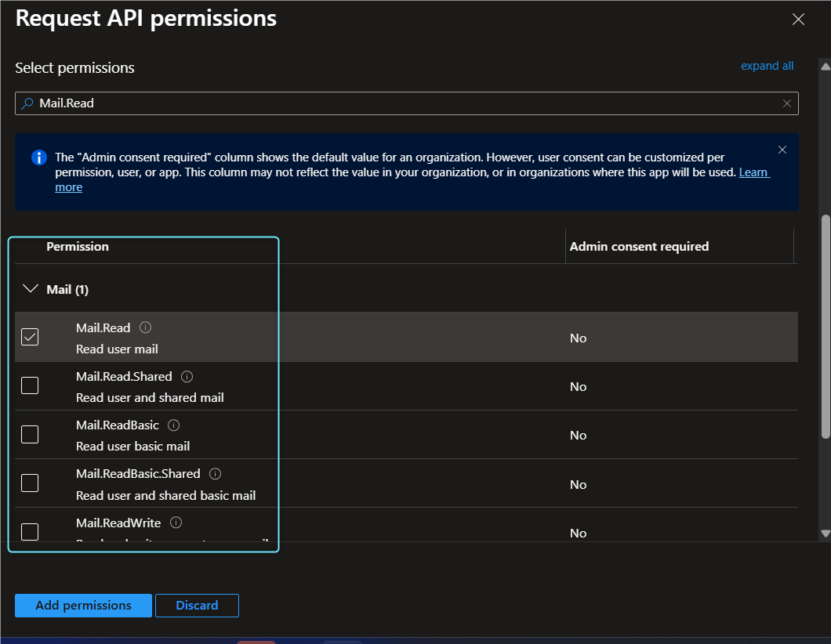Image resolution: width=831 pixels, height=644 pixels.
Task: Dismiss the admin consent info banner
Action: click(x=782, y=150)
